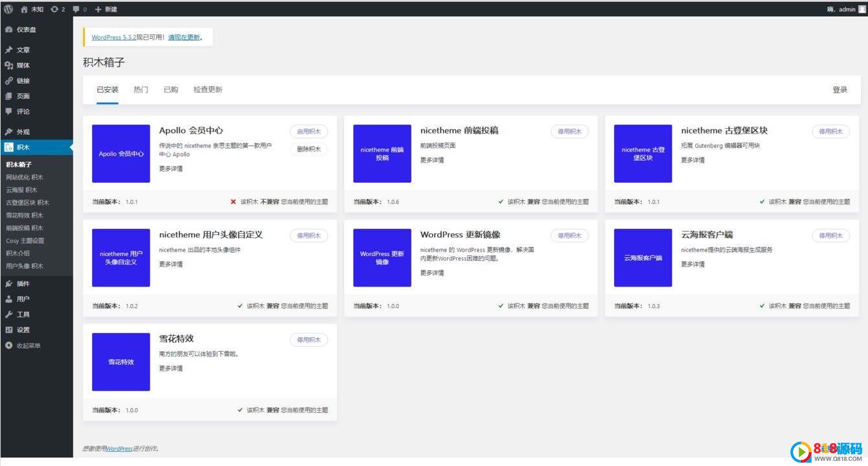The image size is (868, 466).
Task: Switch to the 已安装 tab
Action: (x=108, y=89)
